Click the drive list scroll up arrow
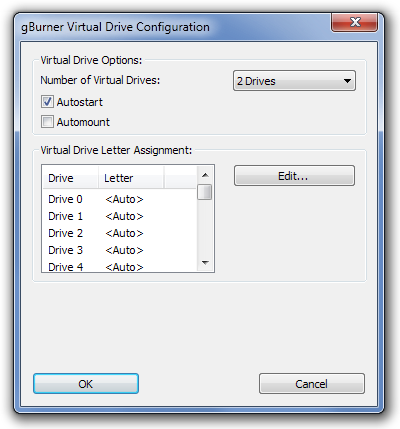400x429 pixels. point(205,175)
